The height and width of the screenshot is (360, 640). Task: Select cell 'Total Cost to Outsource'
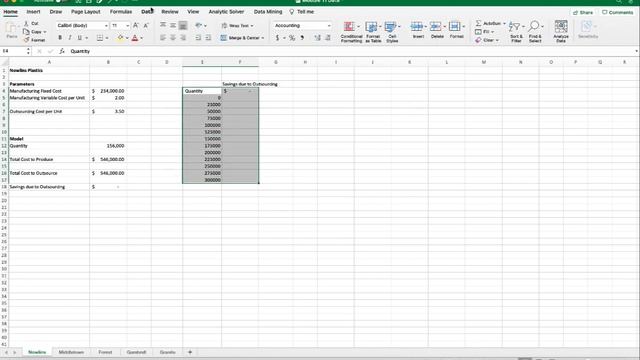click(49, 173)
